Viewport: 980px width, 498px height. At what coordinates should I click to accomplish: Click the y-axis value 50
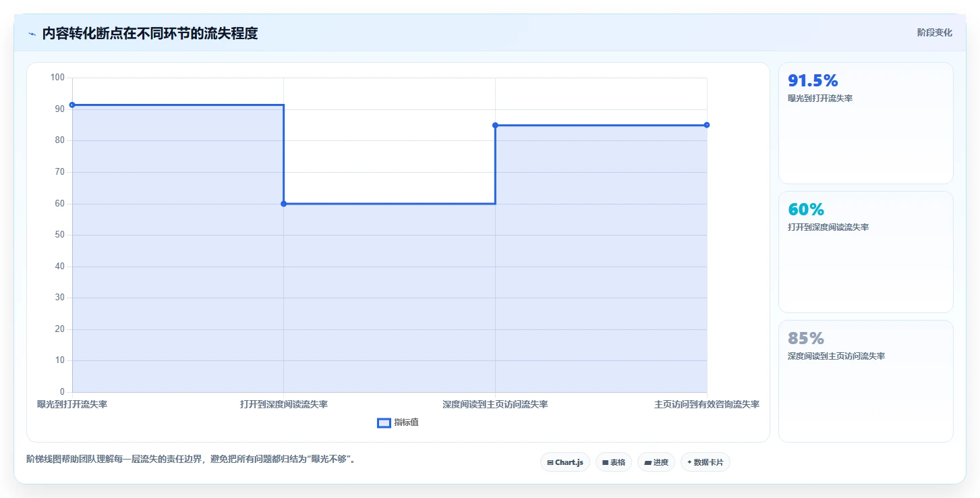pos(60,235)
